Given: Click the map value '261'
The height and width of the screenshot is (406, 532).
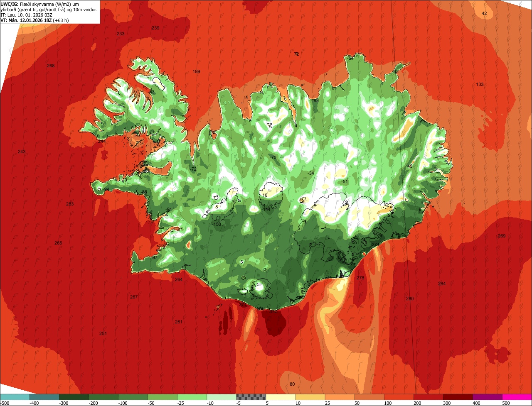Looking at the screenshot, I should pos(179,322).
